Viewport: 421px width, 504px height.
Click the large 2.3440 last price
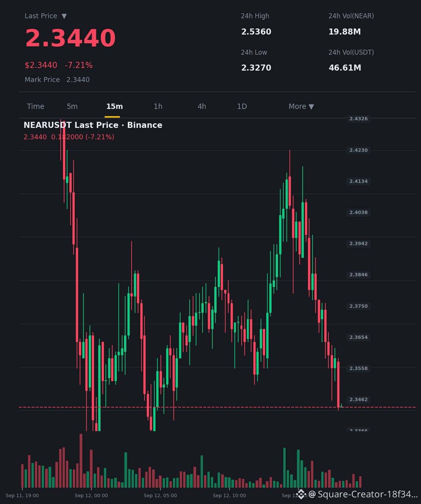71,39
